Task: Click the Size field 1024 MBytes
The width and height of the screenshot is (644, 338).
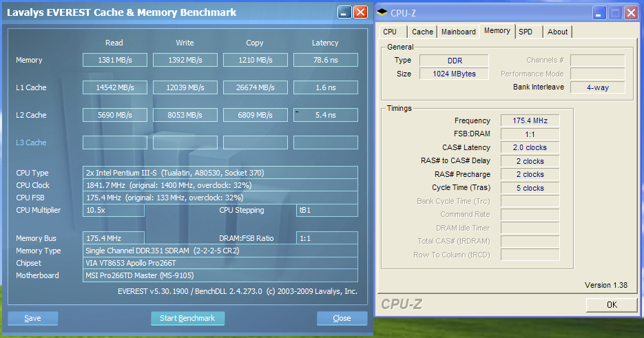Action: [x=455, y=74]
